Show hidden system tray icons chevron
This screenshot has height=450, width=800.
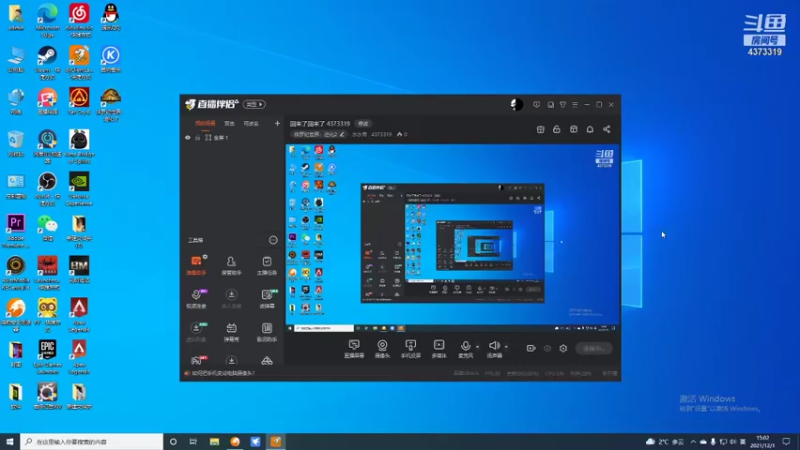(x=693, y=442)
